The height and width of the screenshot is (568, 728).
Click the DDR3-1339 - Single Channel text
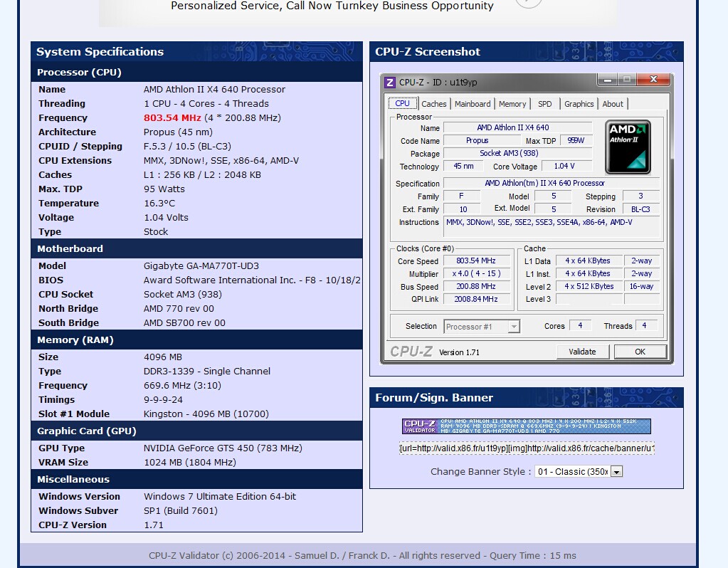207,372
